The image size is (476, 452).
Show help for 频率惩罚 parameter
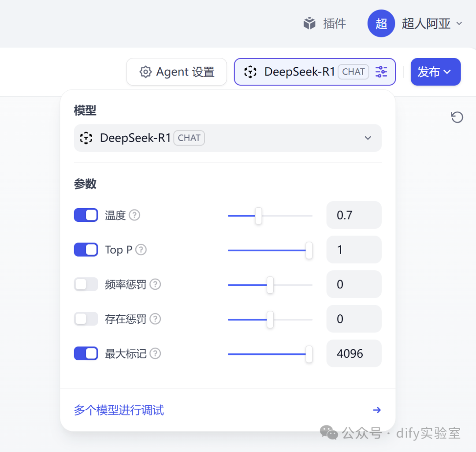coord(156,284)
